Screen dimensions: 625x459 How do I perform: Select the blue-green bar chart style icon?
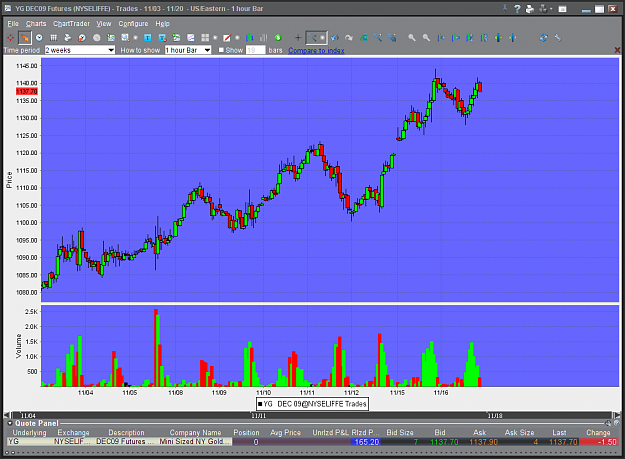click(x=250, y=37)
